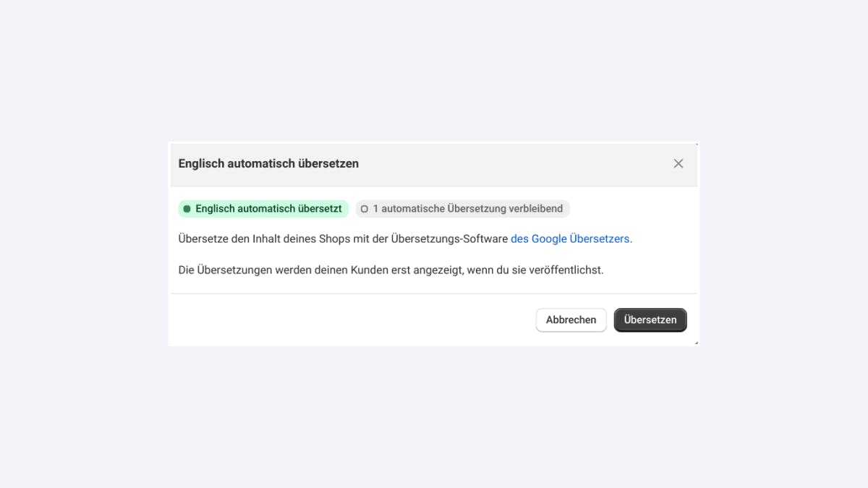Click the dot icon left of 'Englisch automatisch übersetzt'
Screen dimensions: 868x488
point(188,208)
